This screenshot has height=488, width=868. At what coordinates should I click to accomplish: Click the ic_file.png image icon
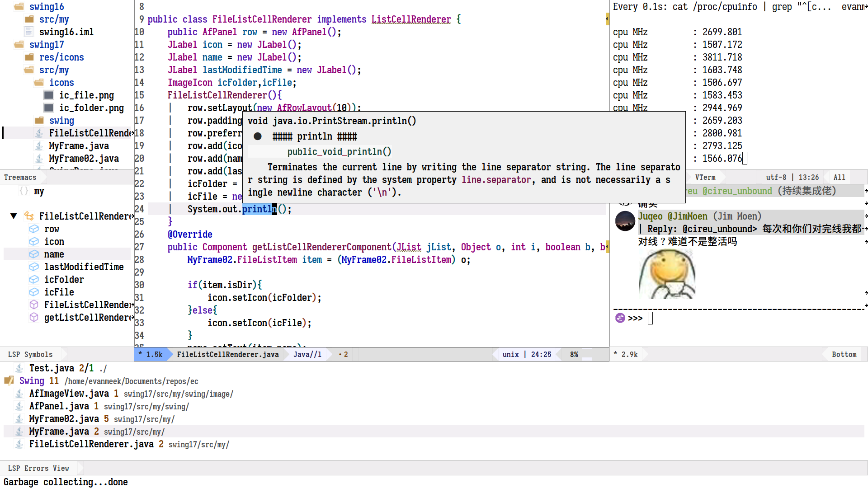pos(49,95)
